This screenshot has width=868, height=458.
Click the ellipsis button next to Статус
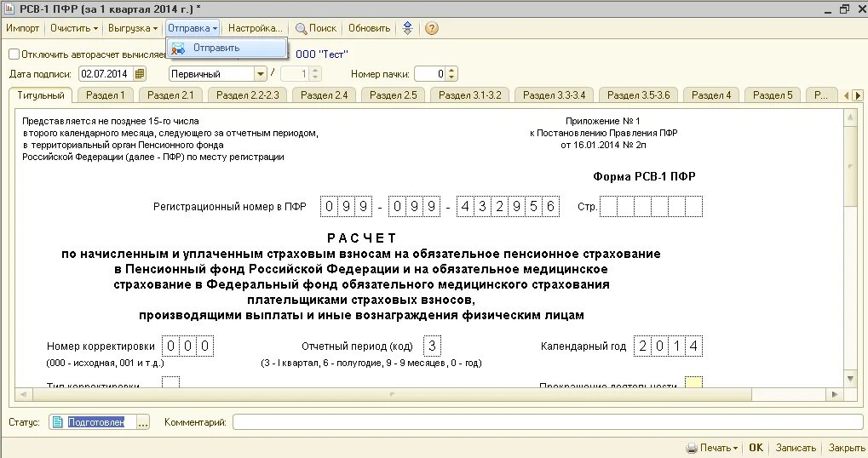point(143,422)
